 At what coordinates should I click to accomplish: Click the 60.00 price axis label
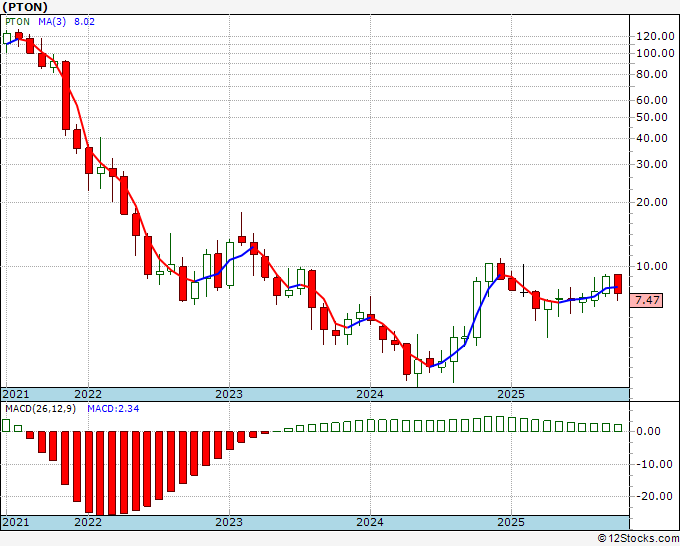(651, 100)
